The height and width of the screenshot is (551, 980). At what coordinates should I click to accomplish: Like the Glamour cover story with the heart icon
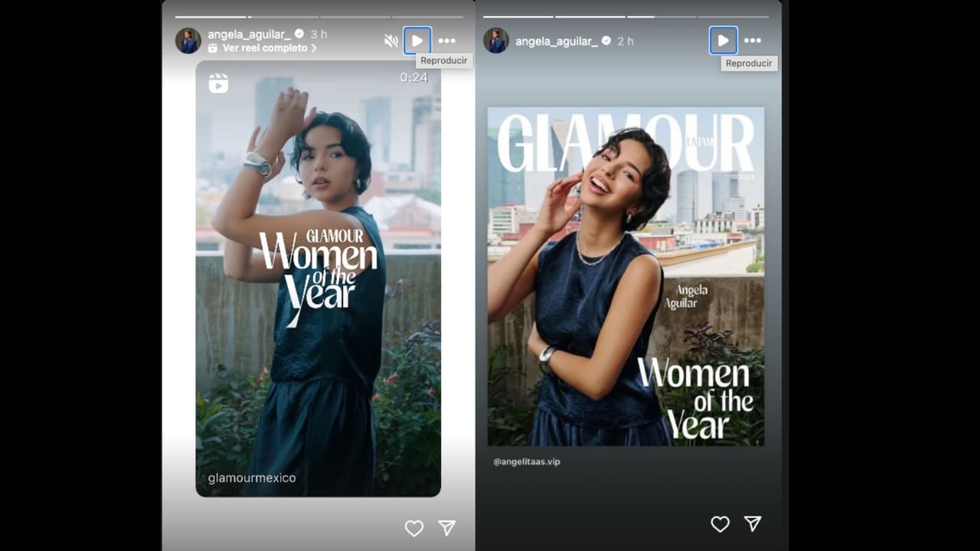720,525
